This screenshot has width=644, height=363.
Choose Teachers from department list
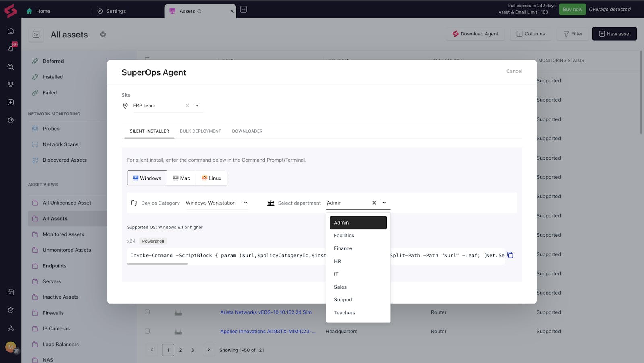point(358,313)
